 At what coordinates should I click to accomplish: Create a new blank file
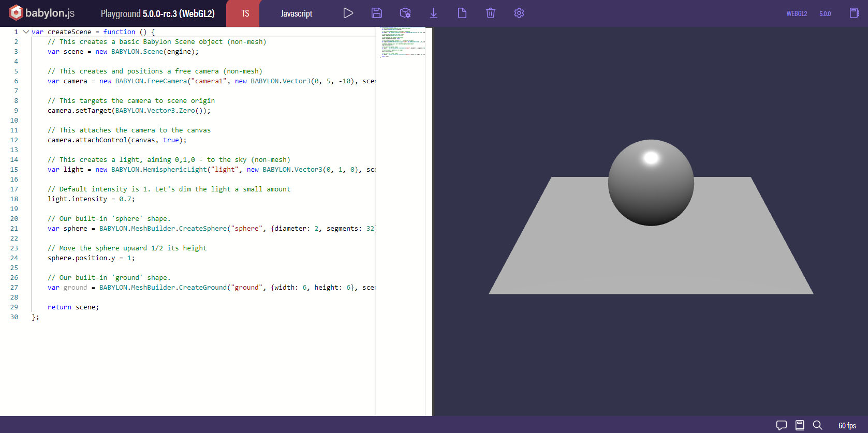(x=462, y=13)
